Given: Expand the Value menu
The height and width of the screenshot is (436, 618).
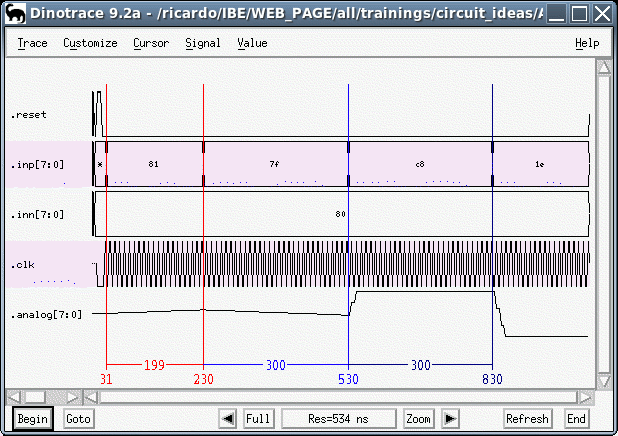Looking at the screenshot, I should click(x=252, y=43).
